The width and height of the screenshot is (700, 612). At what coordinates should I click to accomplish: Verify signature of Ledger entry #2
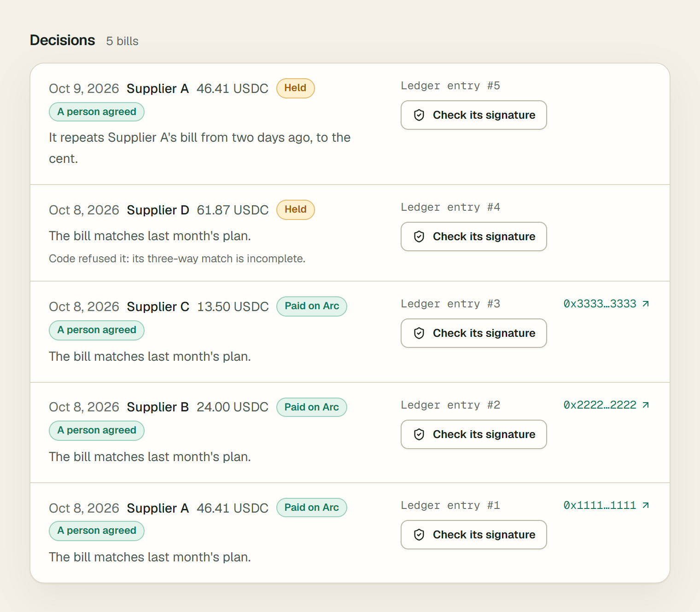474,434
